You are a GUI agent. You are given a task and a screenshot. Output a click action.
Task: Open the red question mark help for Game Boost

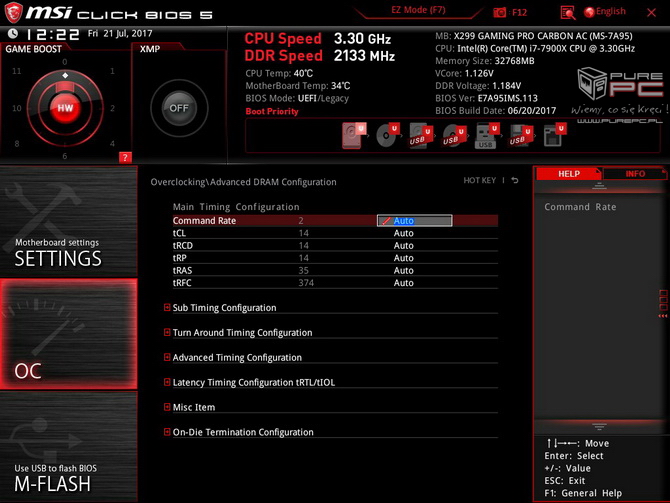tap(125, 157)
